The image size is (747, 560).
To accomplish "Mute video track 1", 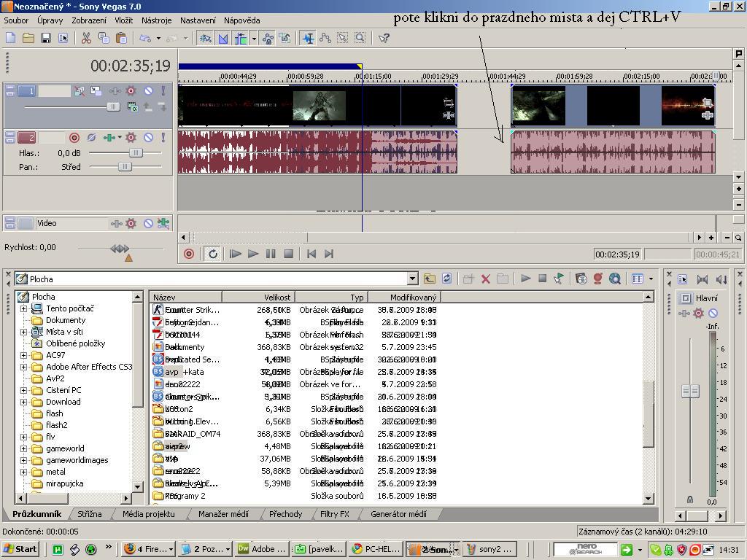I will [148, 91].
